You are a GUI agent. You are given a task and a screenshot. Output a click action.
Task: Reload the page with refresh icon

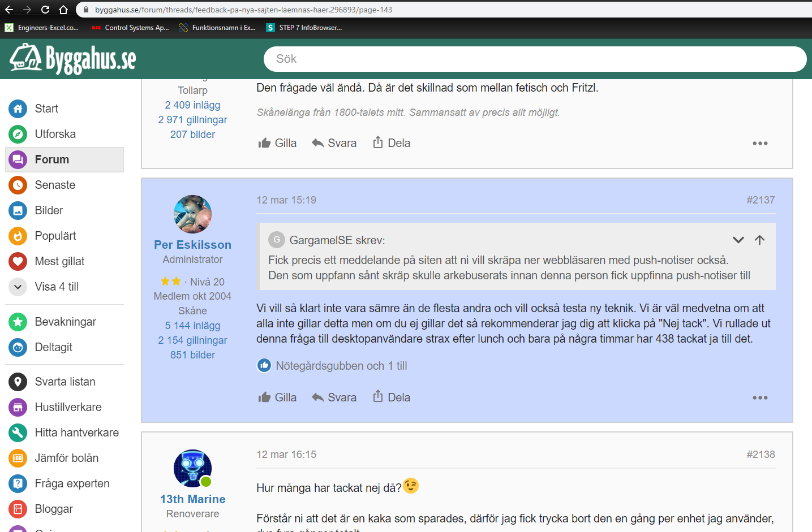click(45, 10)
